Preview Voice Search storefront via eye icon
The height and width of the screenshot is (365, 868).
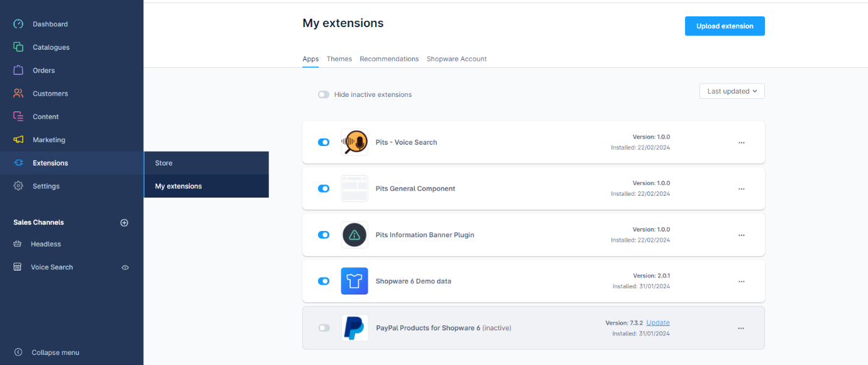[x=125, y=267]
